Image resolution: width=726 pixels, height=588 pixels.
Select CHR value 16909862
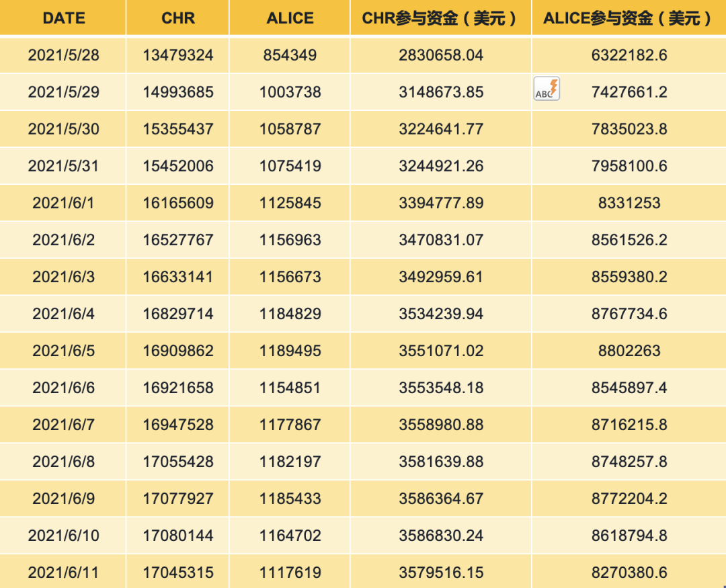click(177, 351)
